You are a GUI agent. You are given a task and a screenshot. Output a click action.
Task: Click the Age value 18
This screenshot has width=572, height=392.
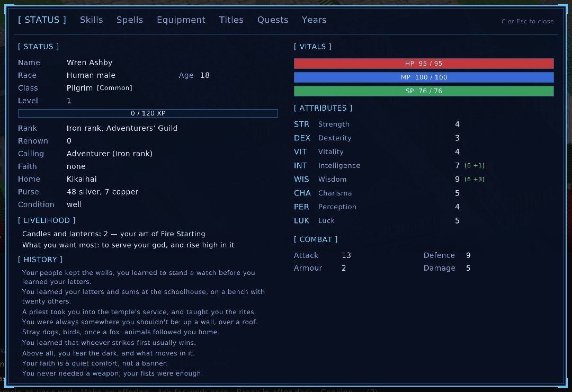pyautogui.click(x=204, y=76)
